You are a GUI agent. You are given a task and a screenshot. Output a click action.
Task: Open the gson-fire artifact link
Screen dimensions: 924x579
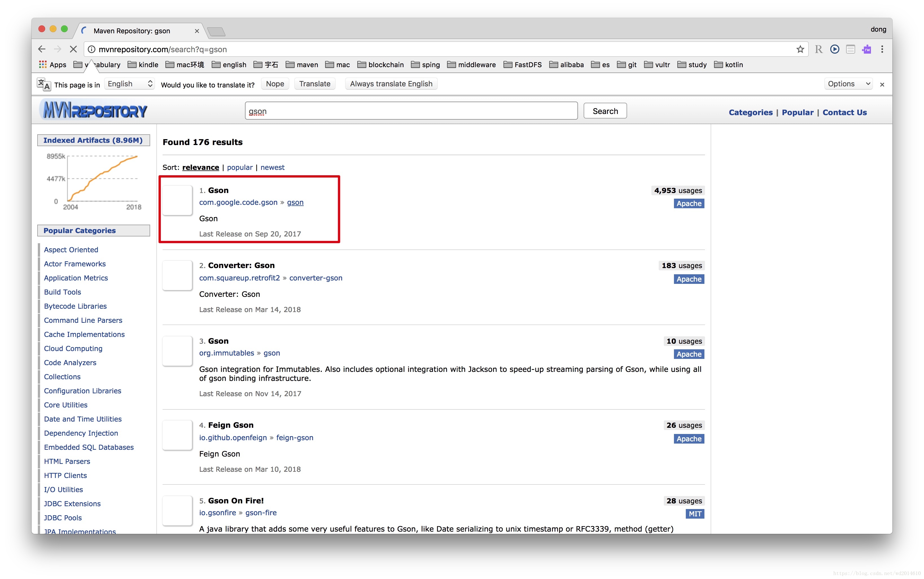(x=261, y=513)
